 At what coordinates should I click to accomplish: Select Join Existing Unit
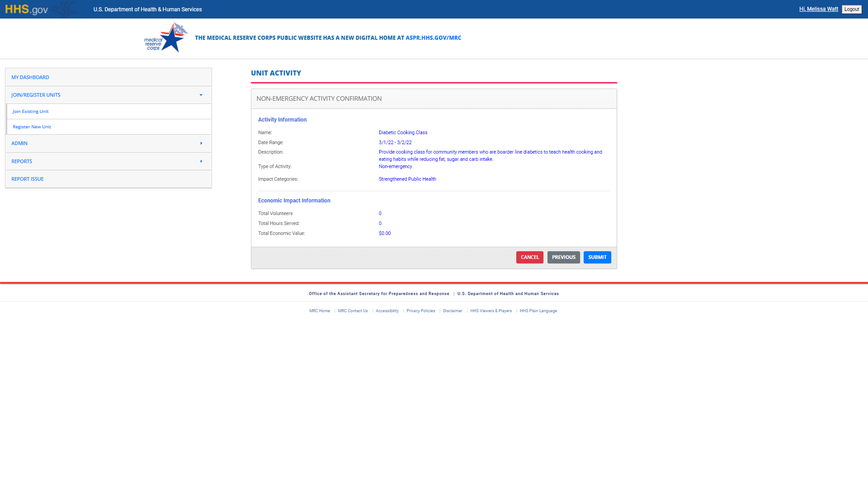point(30,112)
